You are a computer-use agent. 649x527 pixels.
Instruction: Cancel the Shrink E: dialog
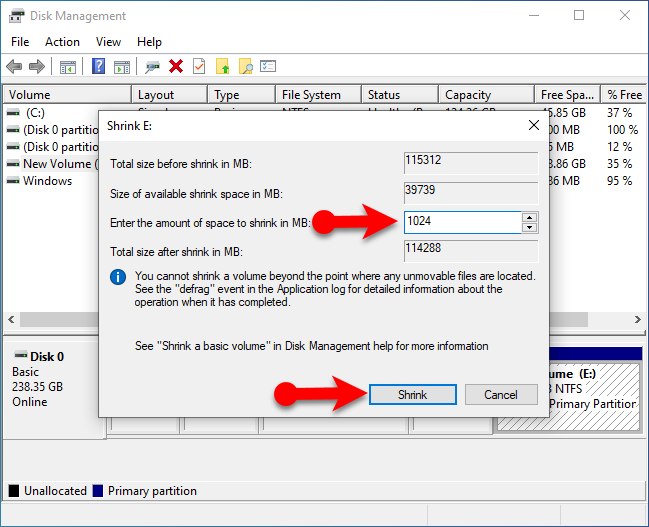coord(501,395)
